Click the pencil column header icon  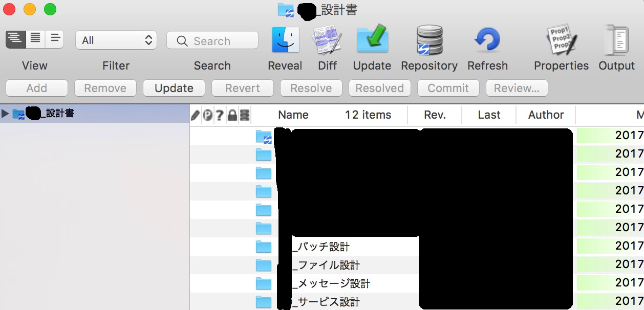pos(195,115)
